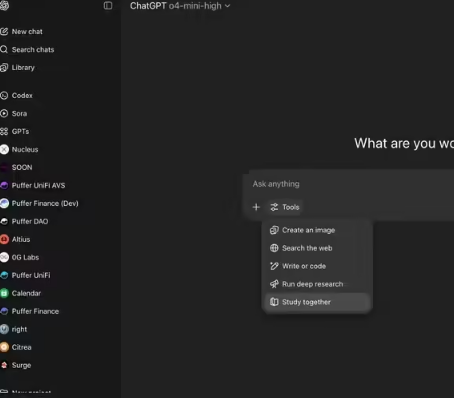Click the Library images icon
Viewport: 454px width, 398px height.
(4, 68)
